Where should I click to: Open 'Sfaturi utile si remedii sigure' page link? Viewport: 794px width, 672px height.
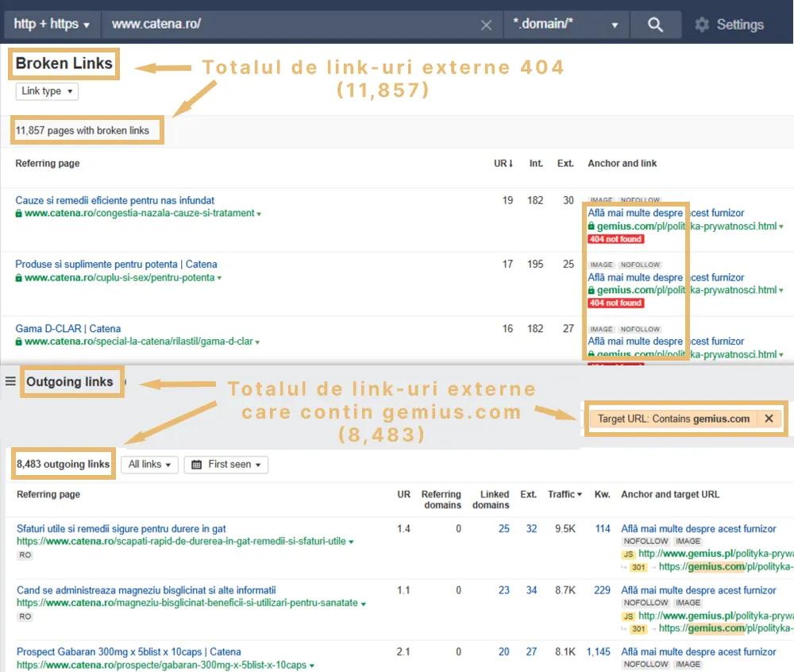click(121, 528)
